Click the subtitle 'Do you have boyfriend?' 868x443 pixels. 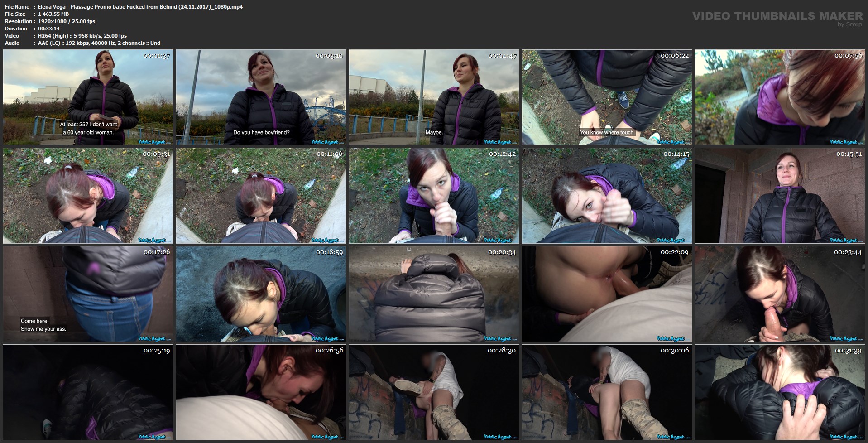261,132
